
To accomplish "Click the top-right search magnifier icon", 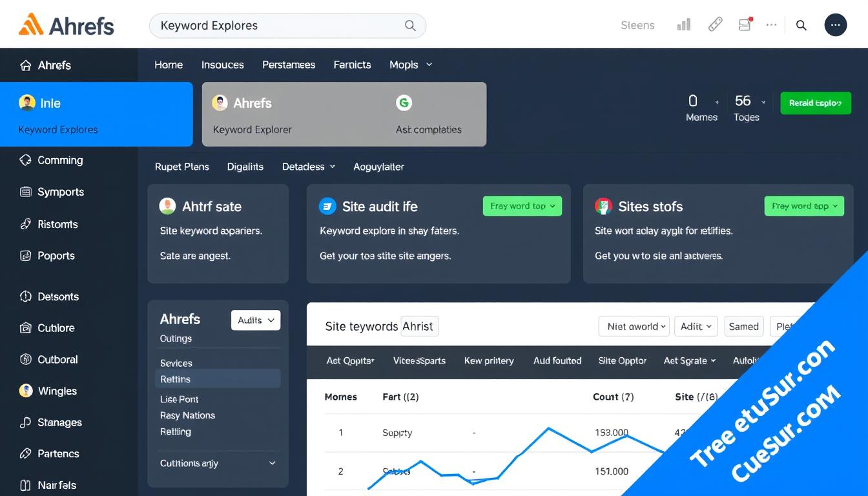I will pyautogui.click(x=801, y=25).
